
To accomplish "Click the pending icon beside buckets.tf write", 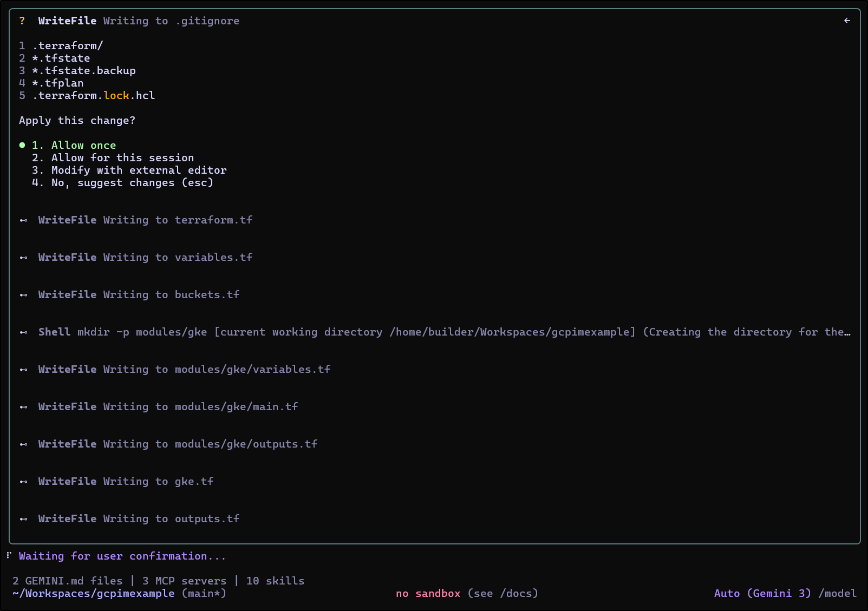I will click(x=23, y=295).
